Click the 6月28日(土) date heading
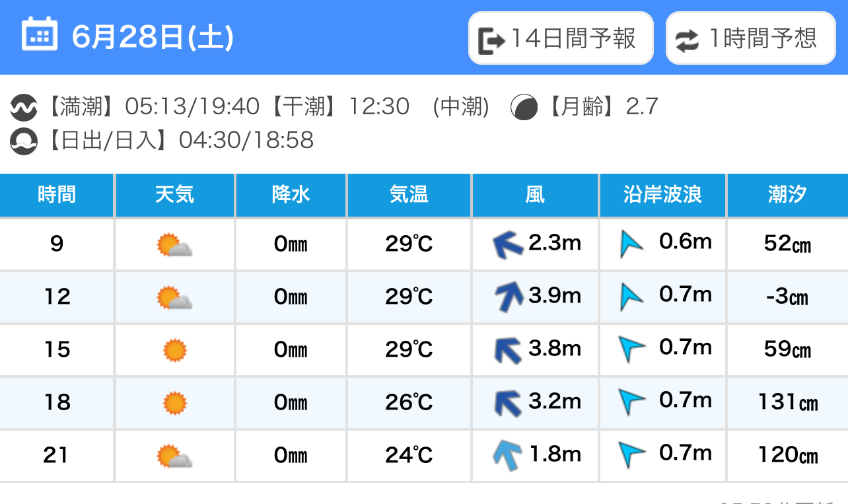848x504 pixels. pos(153,37)
